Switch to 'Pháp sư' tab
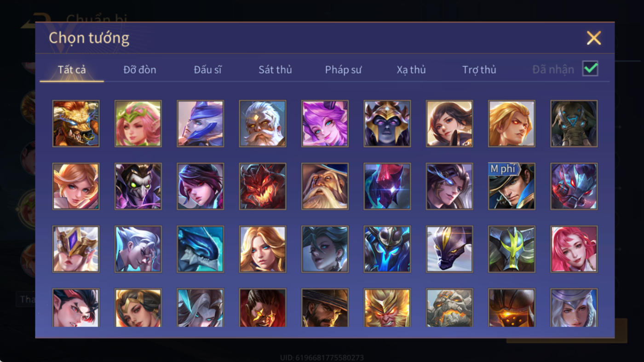 [343, 70]
